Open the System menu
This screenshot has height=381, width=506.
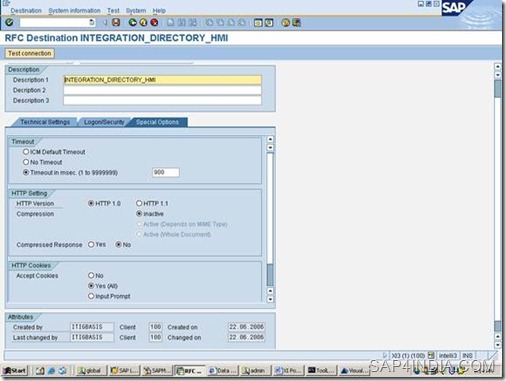(x=136, y=11)
